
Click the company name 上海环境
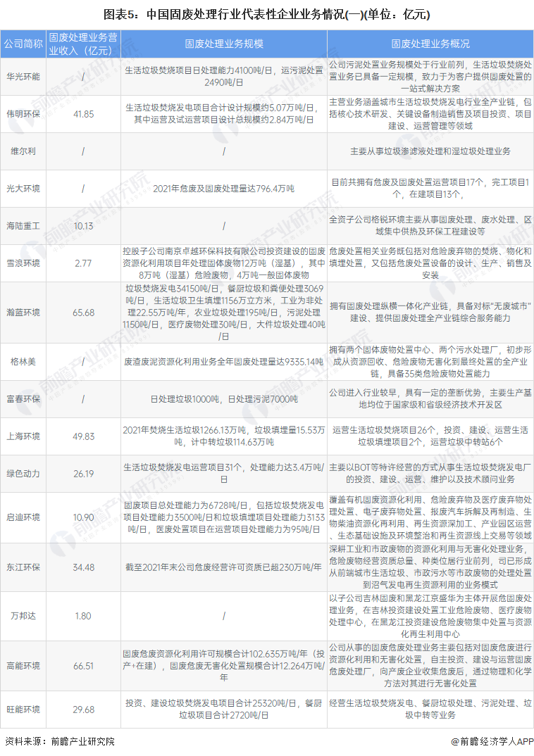(x=23, y=436)
